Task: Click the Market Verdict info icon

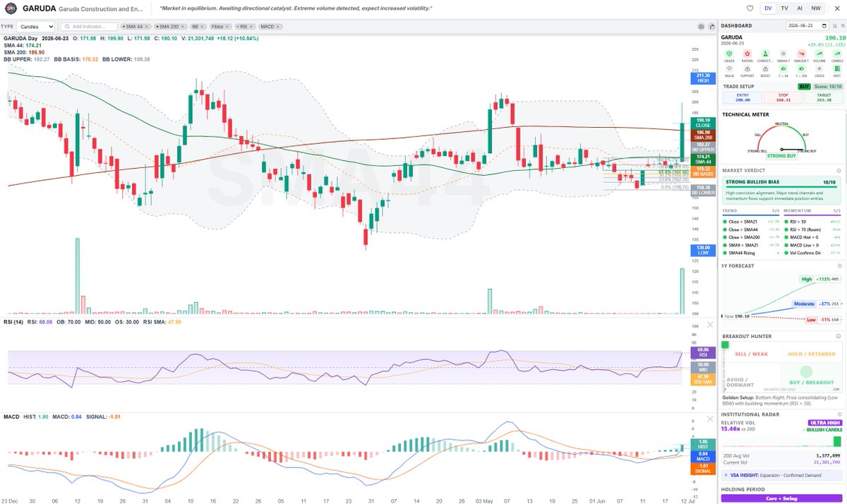Action: [x=839, y=170]
